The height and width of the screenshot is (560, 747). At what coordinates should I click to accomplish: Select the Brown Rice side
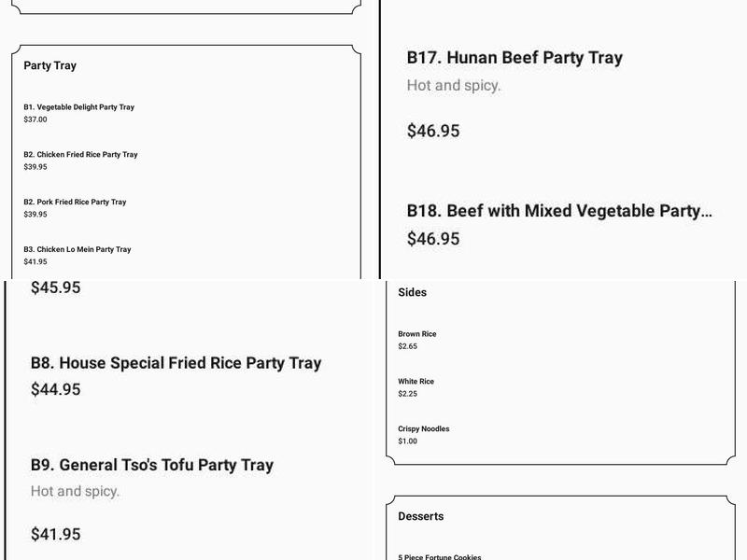click(x=417, y=334)
